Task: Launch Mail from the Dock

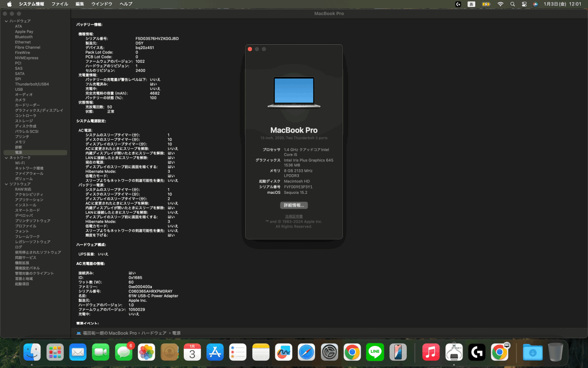Action: click(x=78, y=352)
